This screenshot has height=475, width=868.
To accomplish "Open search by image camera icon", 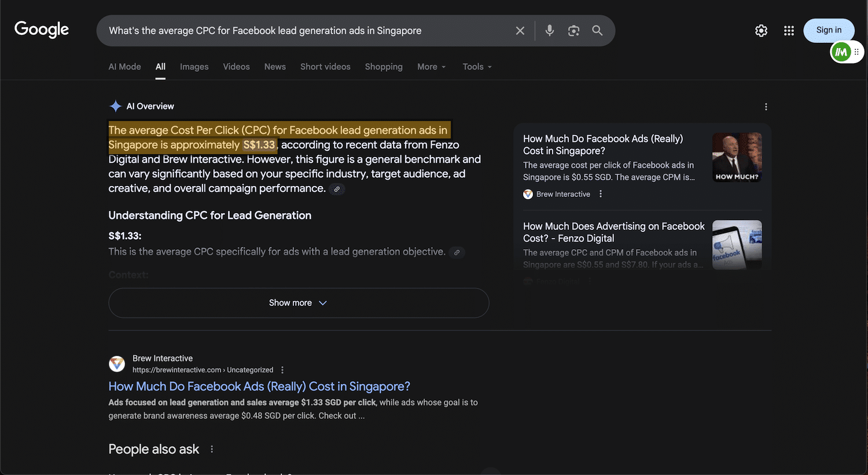I will [573, 31].
